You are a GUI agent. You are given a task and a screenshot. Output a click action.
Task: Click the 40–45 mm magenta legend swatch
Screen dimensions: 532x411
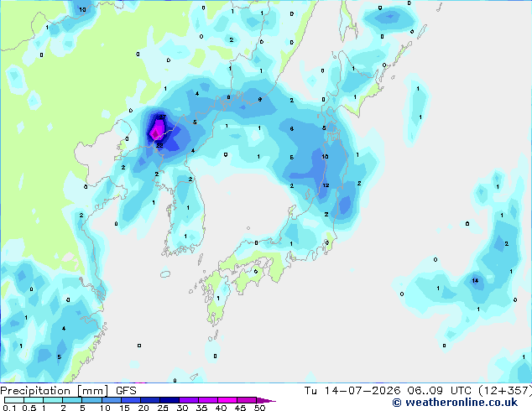227,400
